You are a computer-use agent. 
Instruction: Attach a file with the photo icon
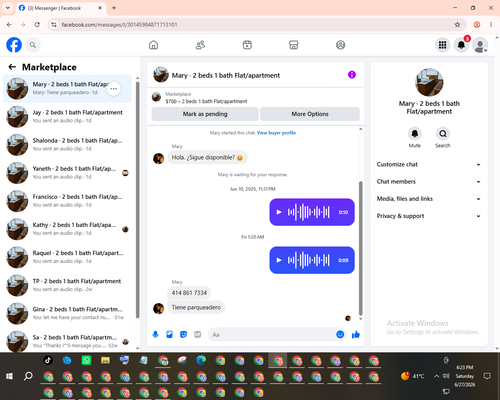click(169, 334)
